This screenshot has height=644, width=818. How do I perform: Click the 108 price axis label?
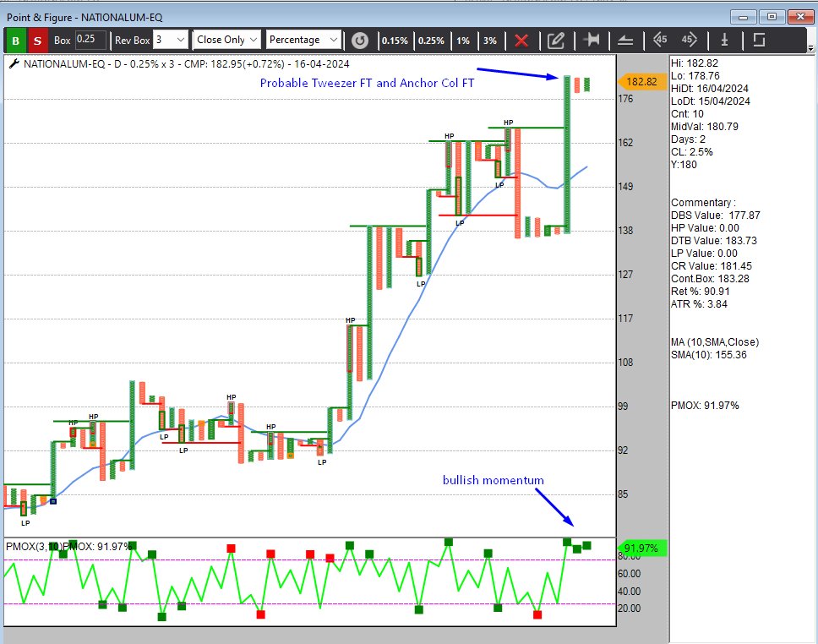click(625, 363)
